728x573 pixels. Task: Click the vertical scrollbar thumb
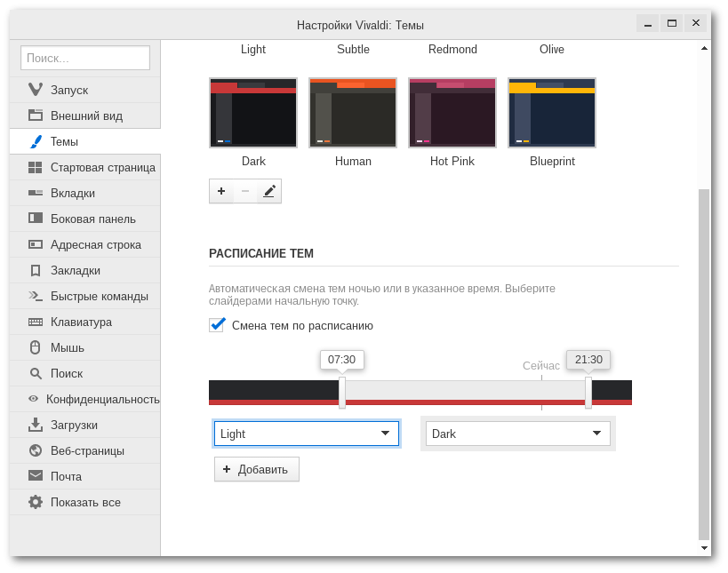coord(704,364)
